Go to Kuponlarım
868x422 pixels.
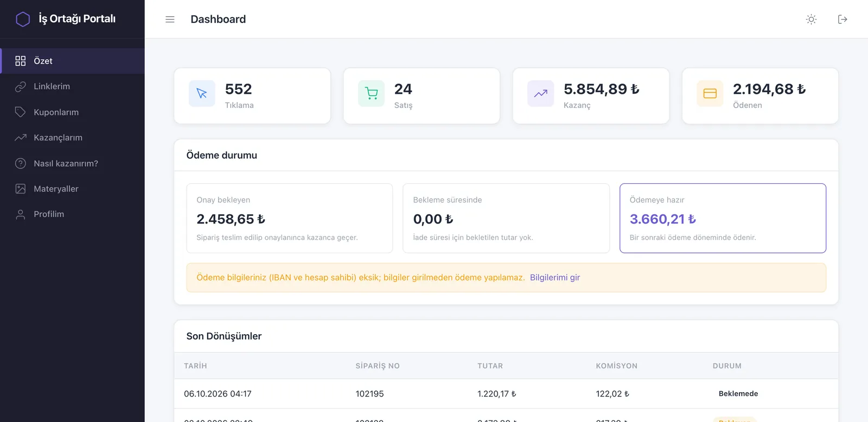(x=72, y=112)
